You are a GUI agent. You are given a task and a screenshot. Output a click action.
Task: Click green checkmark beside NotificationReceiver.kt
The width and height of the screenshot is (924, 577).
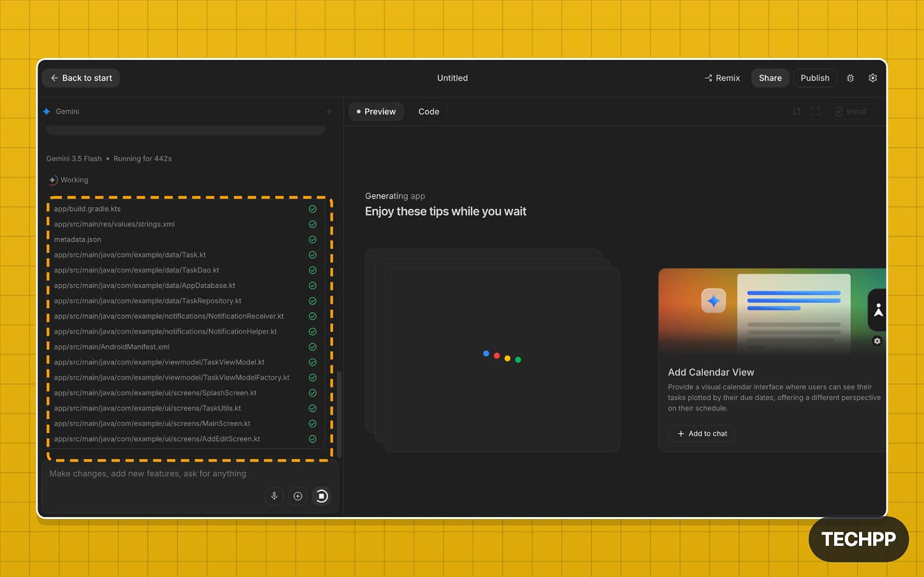(x=312, y=316)
